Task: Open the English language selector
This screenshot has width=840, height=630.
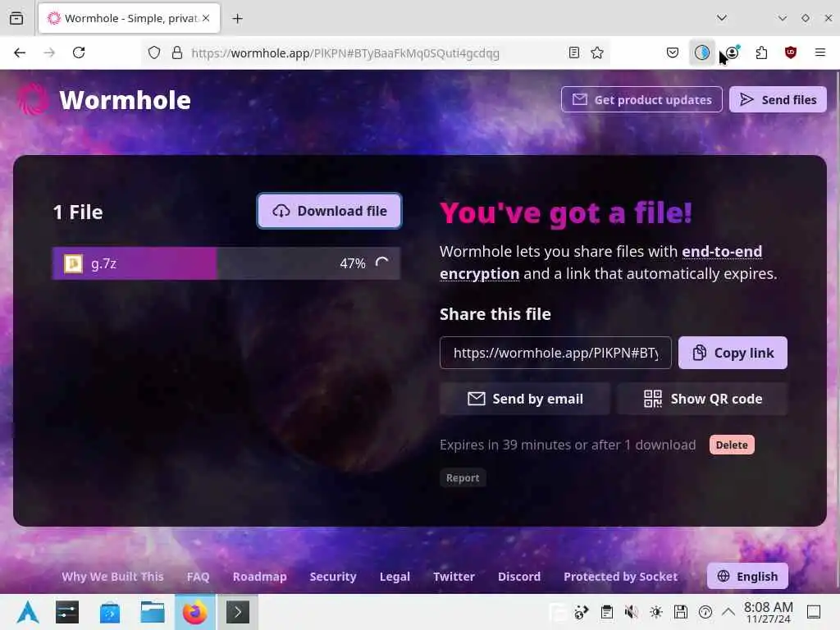Action: tap(747, 577)
